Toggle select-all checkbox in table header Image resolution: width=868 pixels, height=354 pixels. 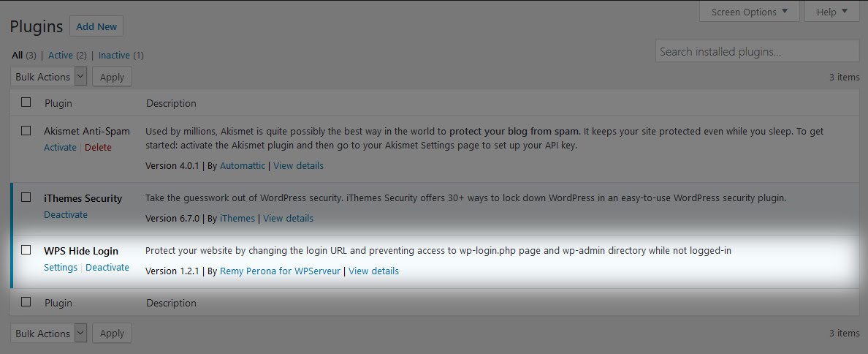coord(26,102)
